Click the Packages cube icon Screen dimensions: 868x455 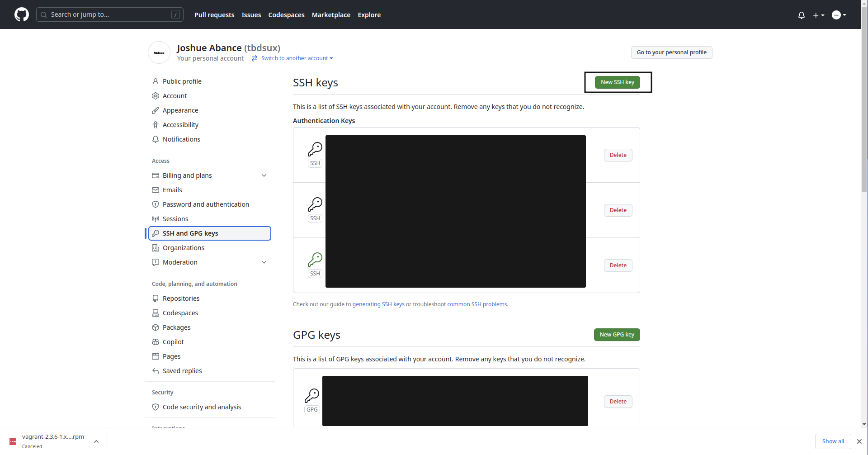click(156, 327)
